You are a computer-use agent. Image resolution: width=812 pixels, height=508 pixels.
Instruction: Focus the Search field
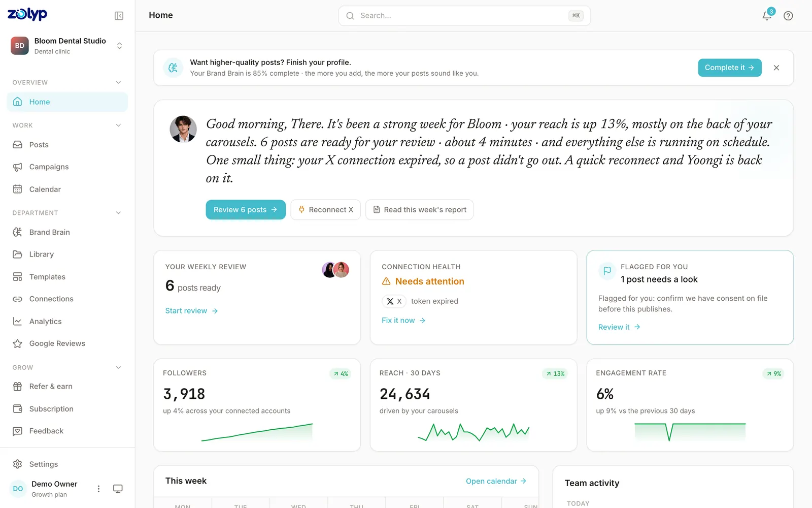point(464,16)
